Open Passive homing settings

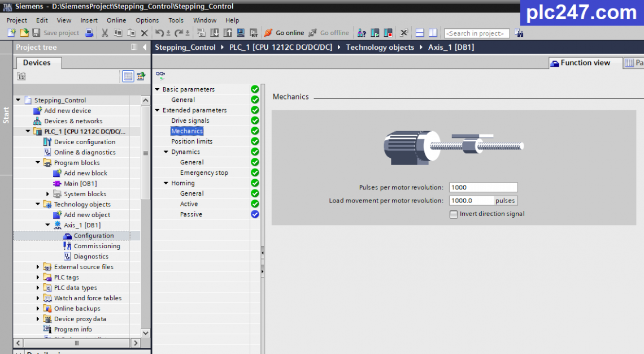191,214
